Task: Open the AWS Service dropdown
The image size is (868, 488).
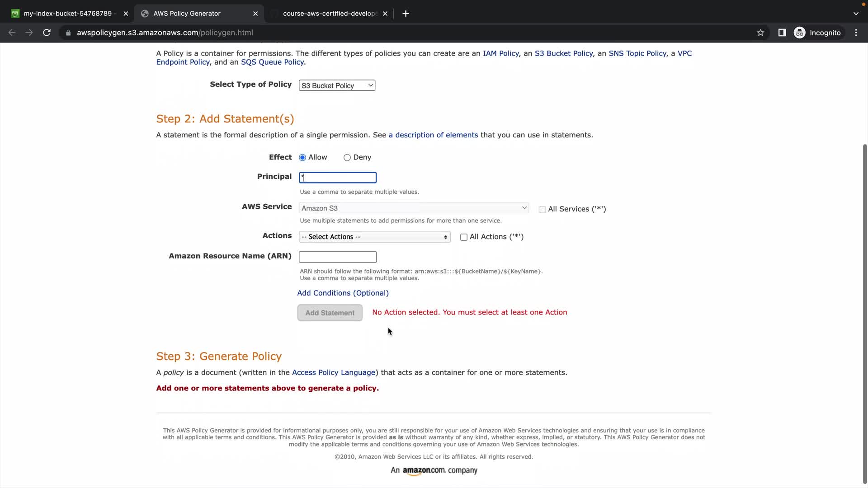Action: 413,208
